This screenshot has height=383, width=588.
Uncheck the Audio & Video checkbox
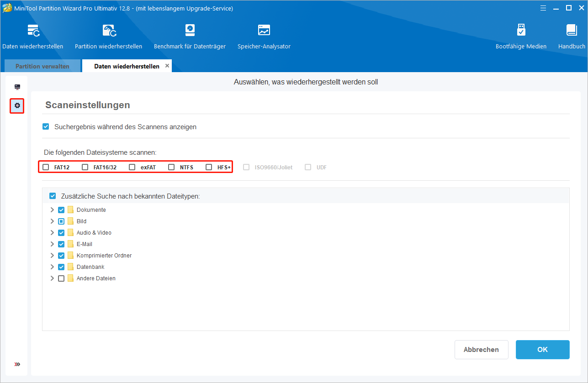pos(61,233)
